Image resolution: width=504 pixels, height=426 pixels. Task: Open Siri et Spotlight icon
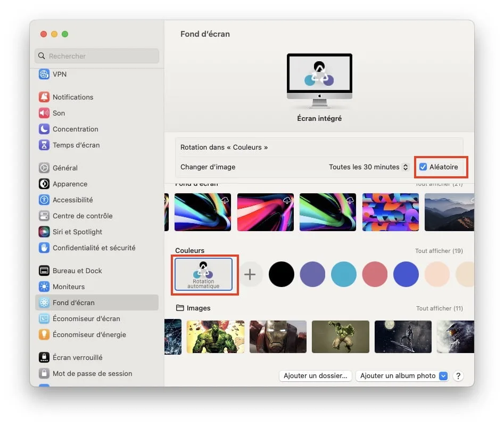tap(44, 232)
